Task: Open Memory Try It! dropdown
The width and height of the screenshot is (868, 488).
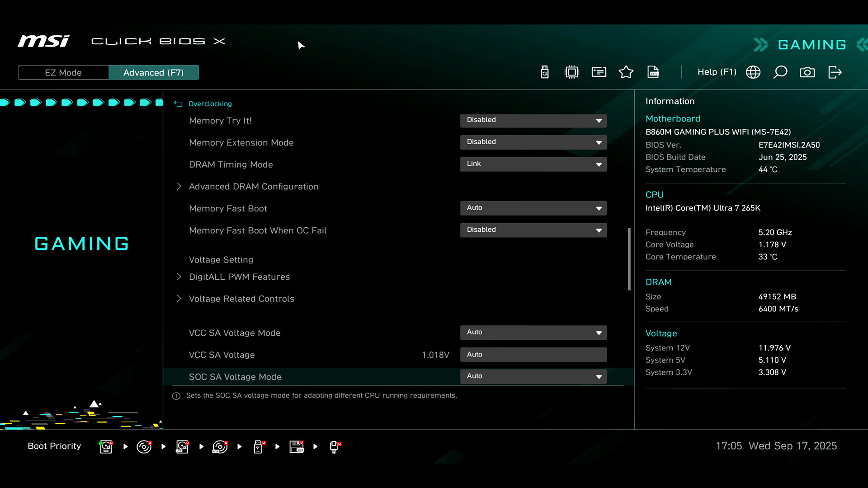Action: [x=533, y=120]
